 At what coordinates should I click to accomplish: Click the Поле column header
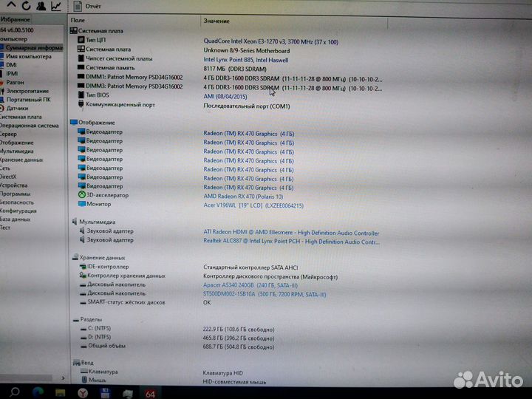coord(78,21)
